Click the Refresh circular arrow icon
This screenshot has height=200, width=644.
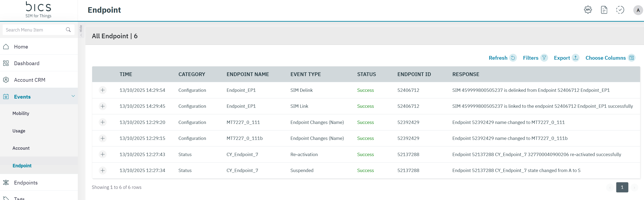513,58
